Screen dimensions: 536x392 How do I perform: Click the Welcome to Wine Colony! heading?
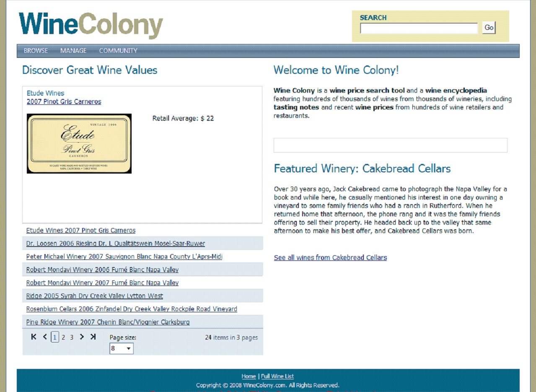(336, 70)
